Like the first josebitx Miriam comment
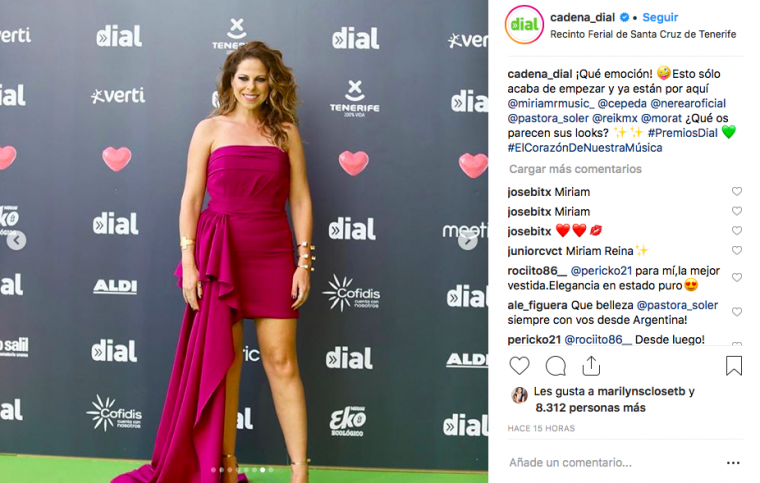Screen dimensions: 760x483 [737, 191]
